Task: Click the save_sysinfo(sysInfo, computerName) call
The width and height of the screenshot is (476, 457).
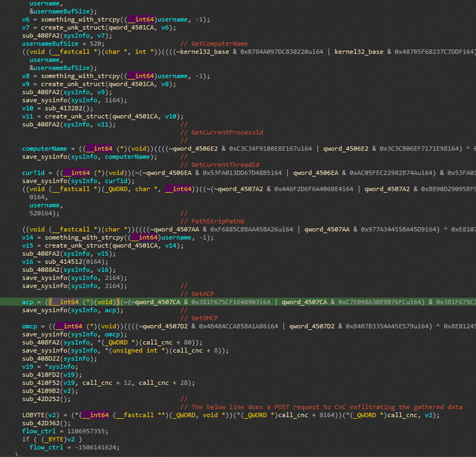Action: [x=90, y=157]
